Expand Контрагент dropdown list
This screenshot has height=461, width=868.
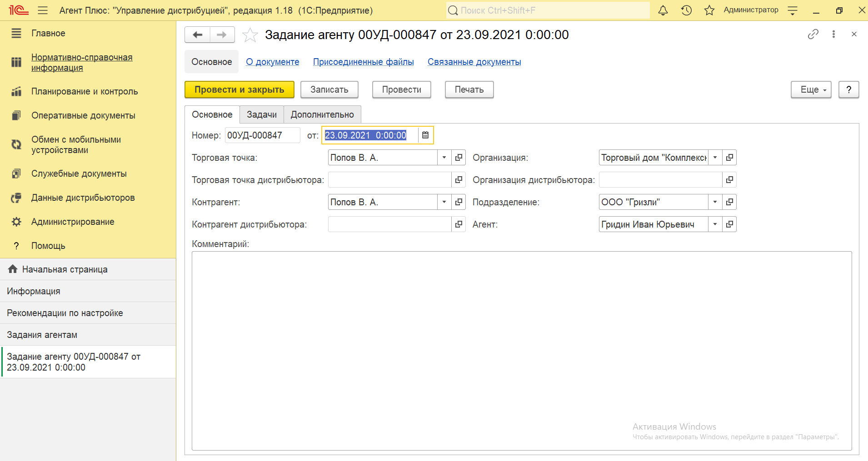click(444, 202)
